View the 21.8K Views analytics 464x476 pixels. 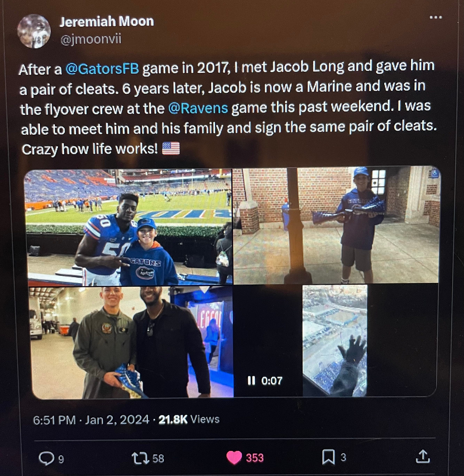click(x=189, y=419)
